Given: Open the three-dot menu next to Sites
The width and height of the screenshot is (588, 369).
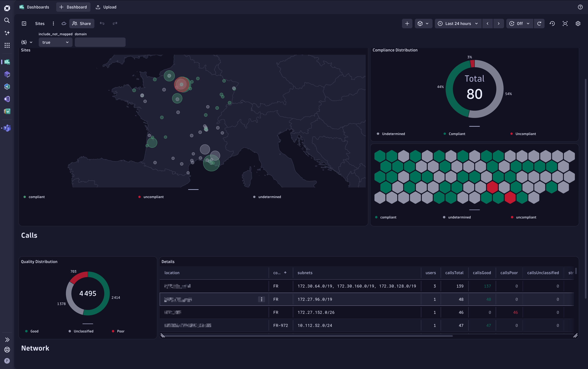Looking at the screenshot, I should tap(53, 23).
